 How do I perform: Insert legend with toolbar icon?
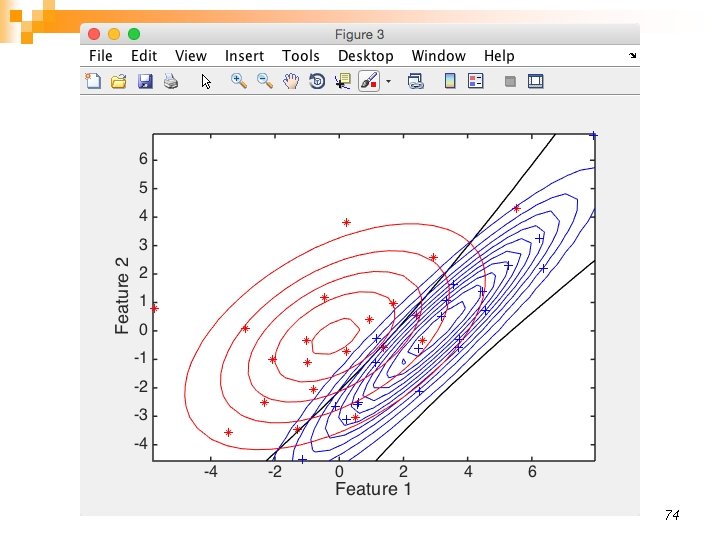pos(476,81)
